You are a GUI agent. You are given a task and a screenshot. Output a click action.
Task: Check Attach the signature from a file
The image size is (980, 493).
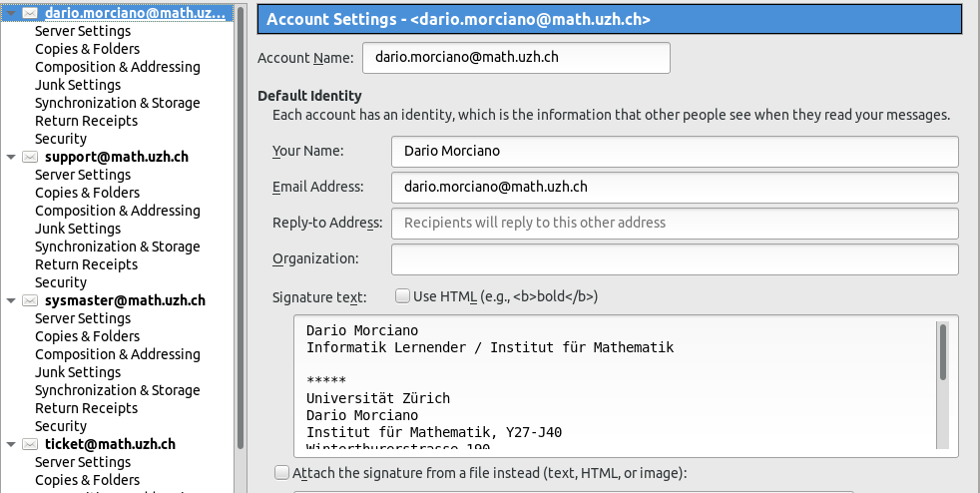tap(281, 472)
